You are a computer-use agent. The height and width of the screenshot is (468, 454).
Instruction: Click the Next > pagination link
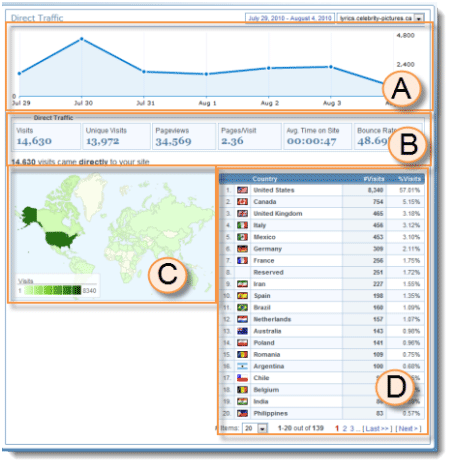click(x=408, y=428)
